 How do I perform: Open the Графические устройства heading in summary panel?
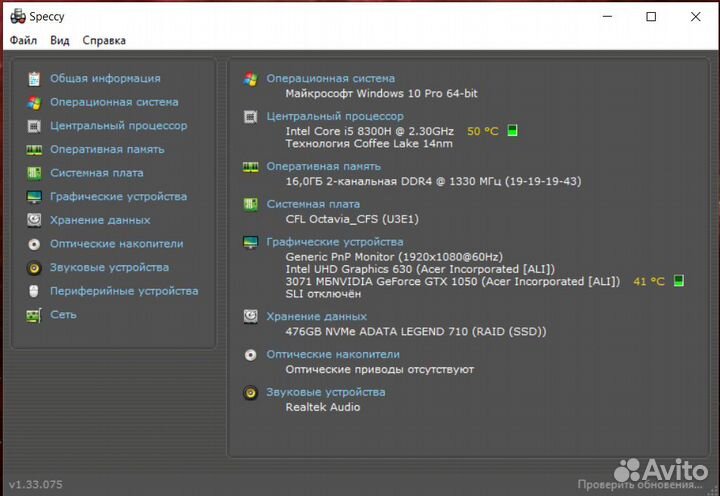pos(335,242)
